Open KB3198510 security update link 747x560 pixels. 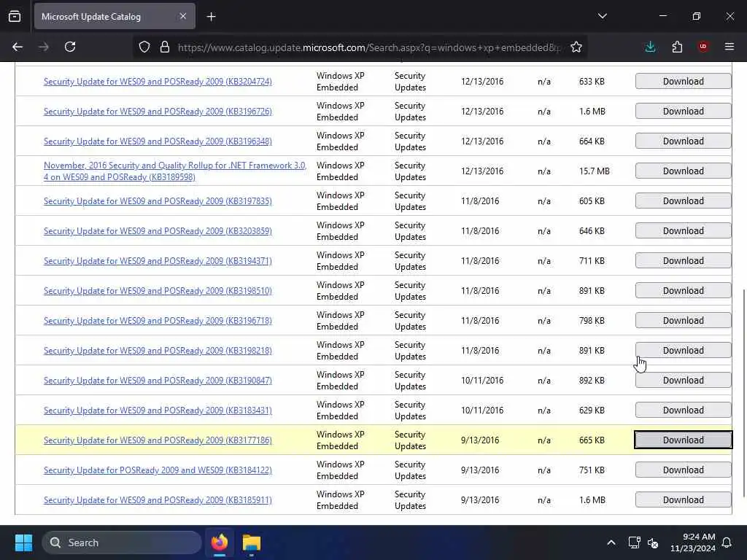158,291
